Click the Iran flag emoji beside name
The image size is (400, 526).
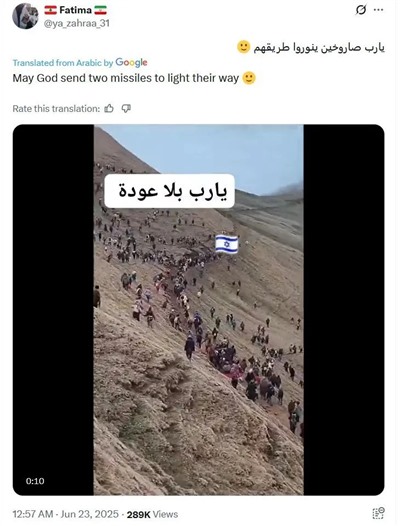100,10
